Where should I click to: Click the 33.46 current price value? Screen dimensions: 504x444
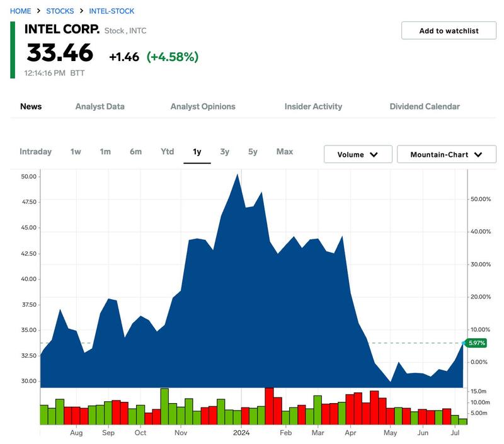coord(60,53)
